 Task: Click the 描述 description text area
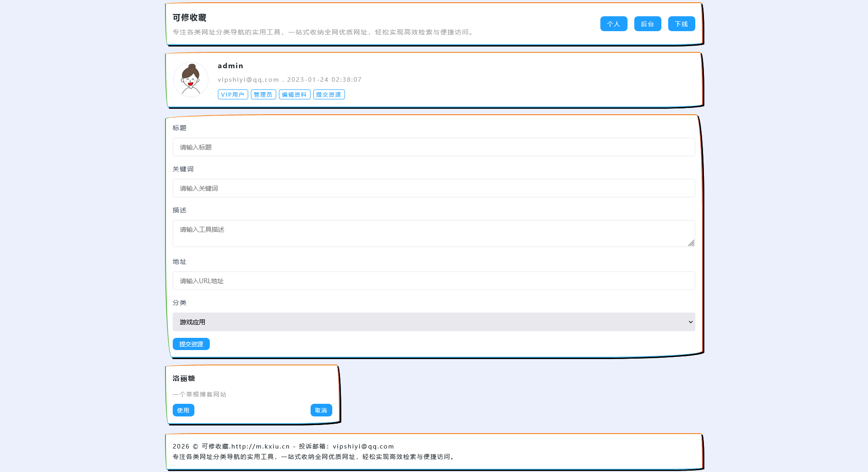point(434,234)
